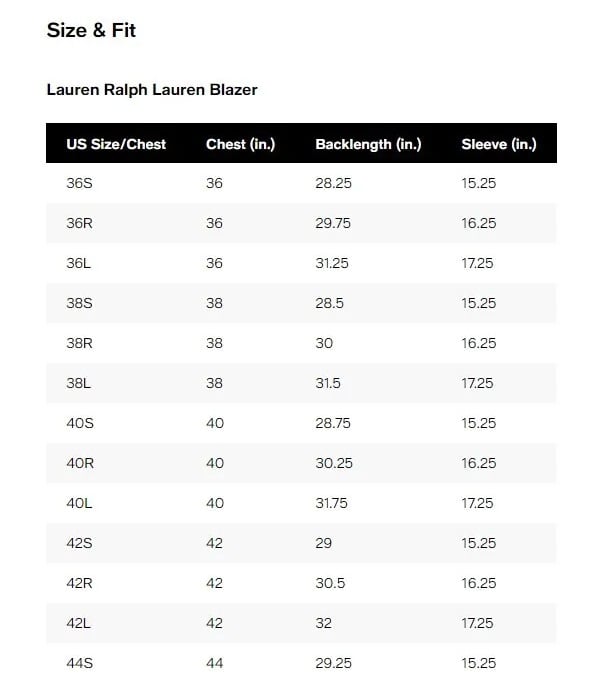This screenshot has height=683, width=600.
Task: Click the 31.75 backlength value for 40L
Action: point(332,503)
